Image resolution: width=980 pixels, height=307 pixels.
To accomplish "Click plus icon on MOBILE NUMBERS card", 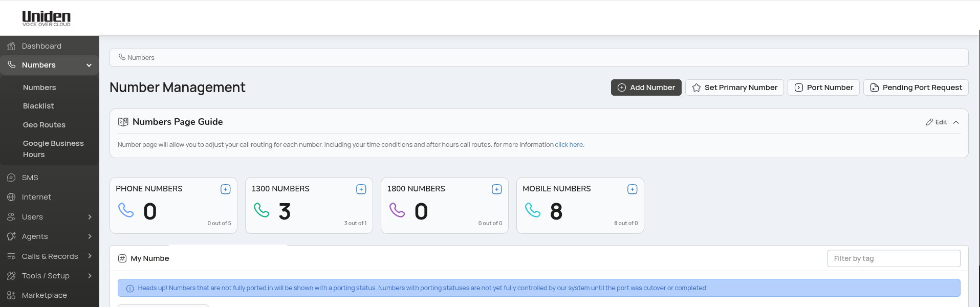I will (632, 189).
